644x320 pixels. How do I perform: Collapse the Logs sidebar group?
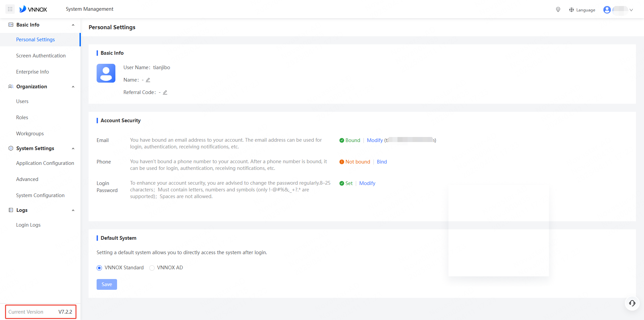pyautogui.click(x=73, y=210)
